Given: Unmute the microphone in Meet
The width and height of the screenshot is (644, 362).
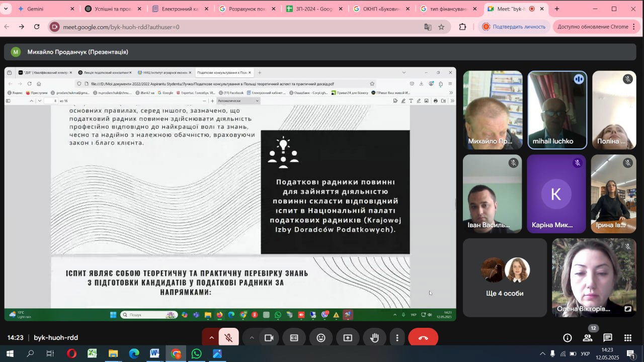Looking at the screenshot, I should pos(228,338).
